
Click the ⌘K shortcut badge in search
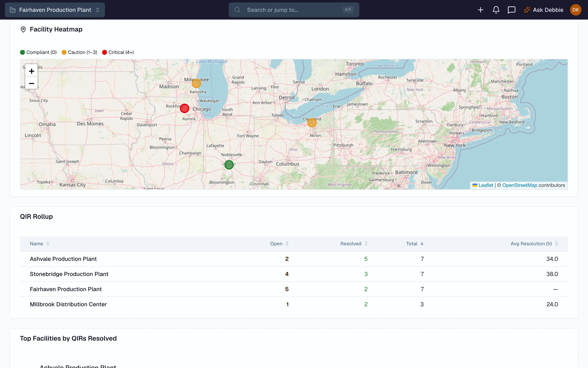(348, 9)
